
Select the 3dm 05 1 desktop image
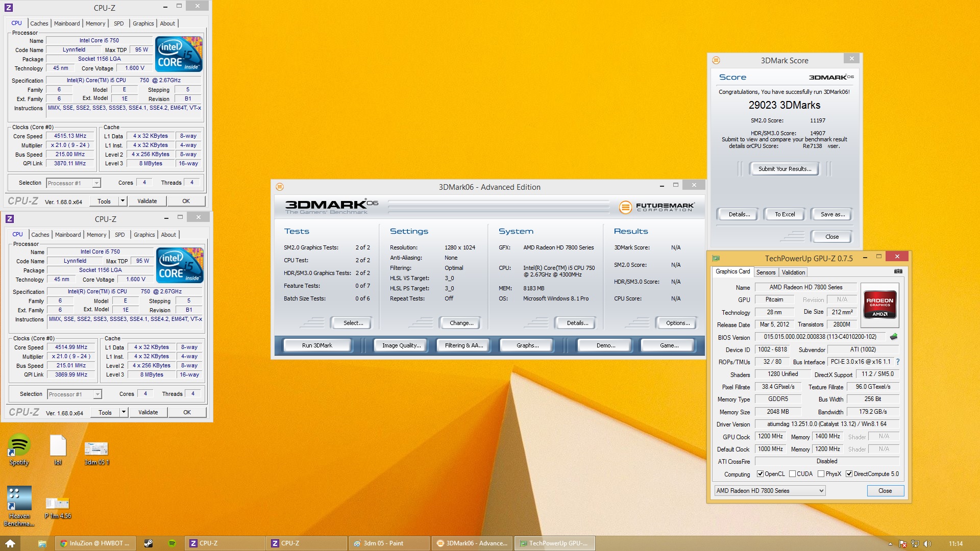pos(96,453)
